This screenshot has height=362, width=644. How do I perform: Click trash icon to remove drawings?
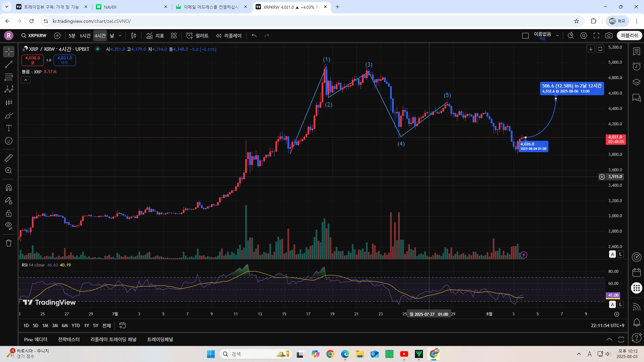click(x=9, y=243)
